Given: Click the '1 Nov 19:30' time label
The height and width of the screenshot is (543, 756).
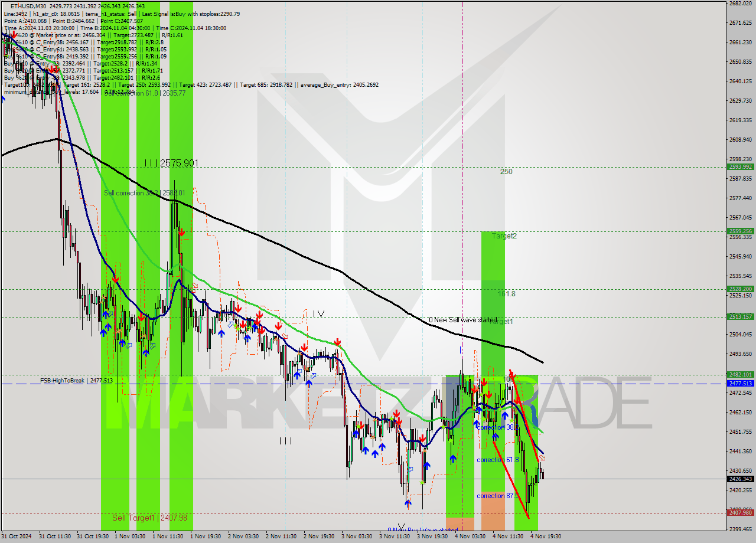Looking at the screenshot, I should [205, 537].
